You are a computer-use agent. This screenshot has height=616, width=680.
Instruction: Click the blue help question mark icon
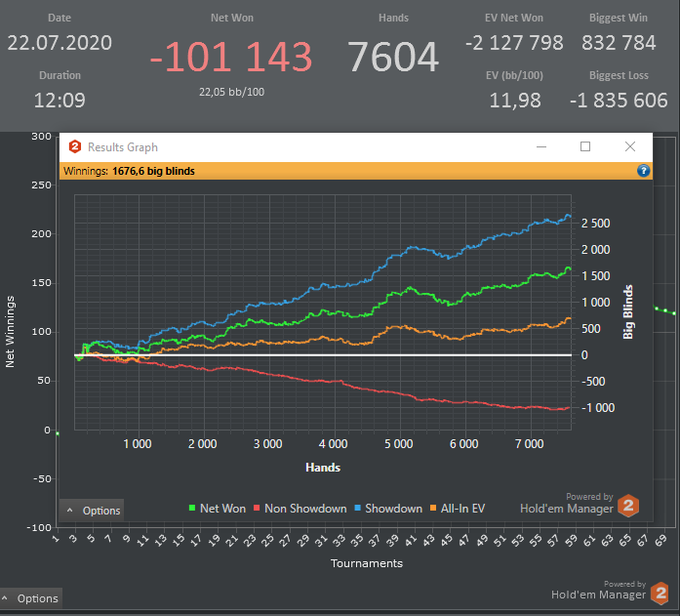(x=643, y=171)
